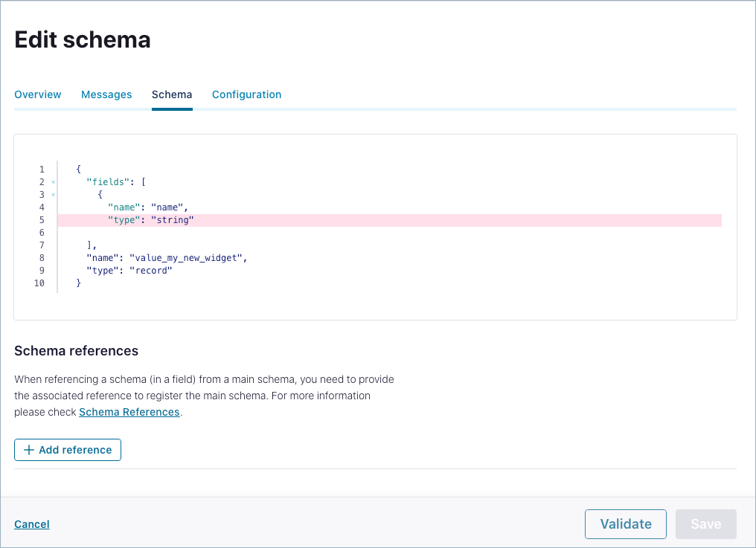Select the Schema tab
Screen dimensions: 756x548
pyautogui.click(x=171, y=94)
